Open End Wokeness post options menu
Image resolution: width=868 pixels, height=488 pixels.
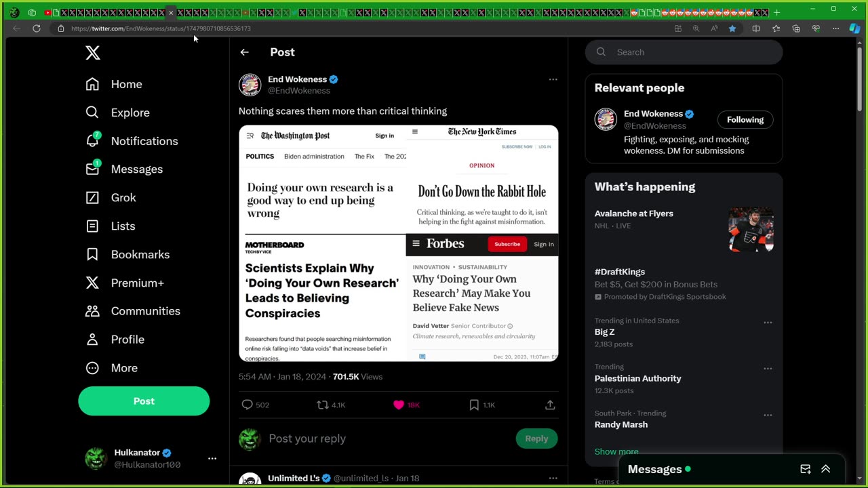(x=553, y=79)
